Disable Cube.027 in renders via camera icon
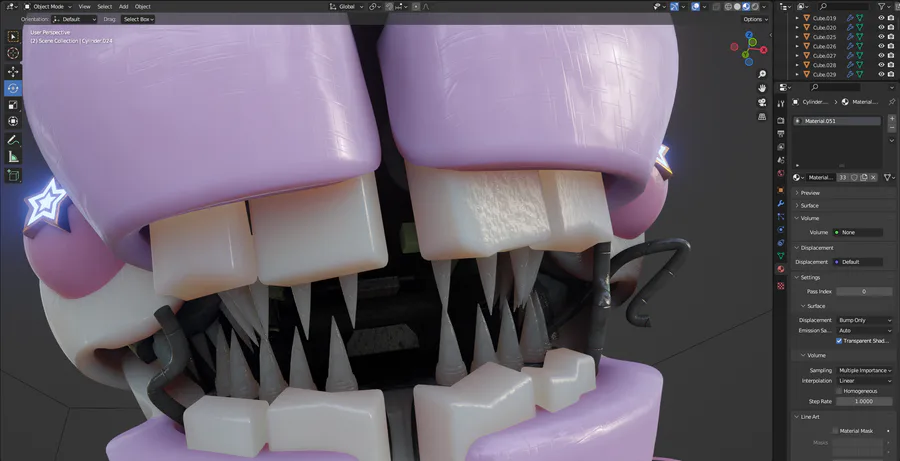The width and height of the screenshot is (900, 461). click(x=891, y=56)
